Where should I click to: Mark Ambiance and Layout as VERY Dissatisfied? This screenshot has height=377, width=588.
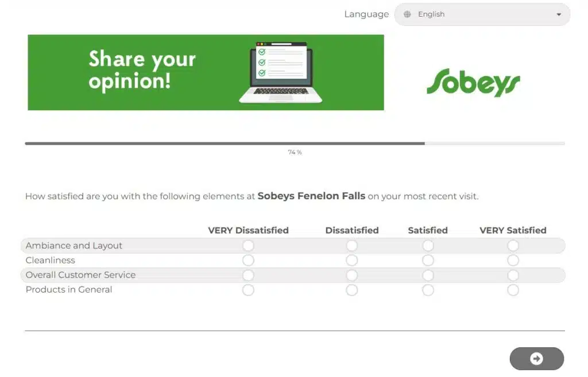point(248,246)
